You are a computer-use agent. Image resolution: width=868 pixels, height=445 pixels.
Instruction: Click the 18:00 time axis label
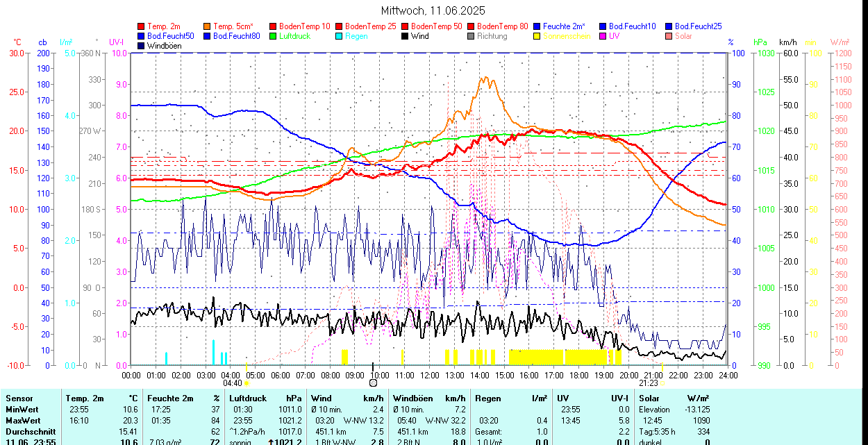(579, 375)
